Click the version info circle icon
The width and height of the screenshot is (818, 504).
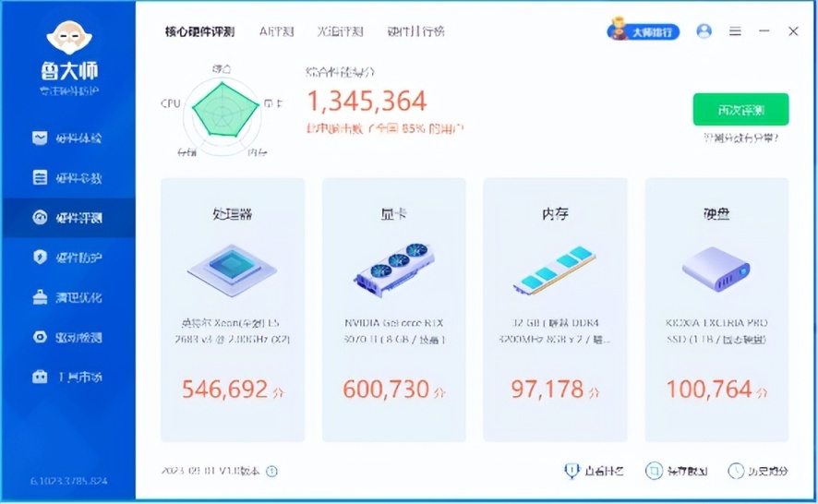pyautogui.click(x=271, y=471)
